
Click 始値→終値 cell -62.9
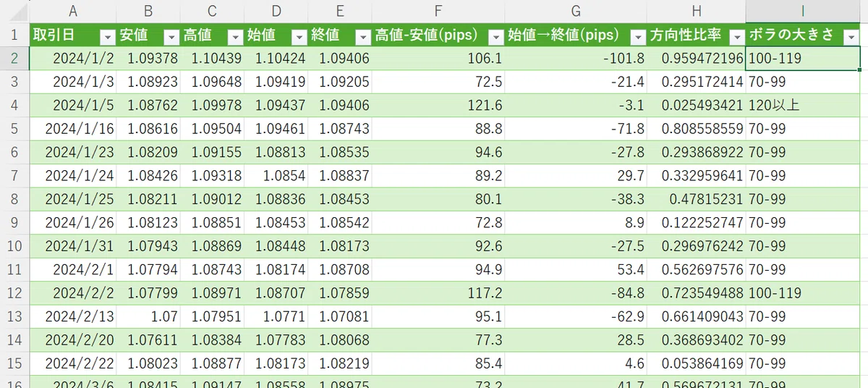pyautogui.click(x=576, y=316)
